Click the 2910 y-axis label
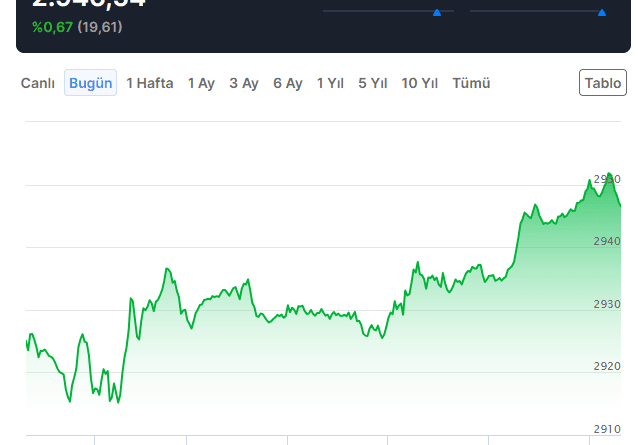 607,429
